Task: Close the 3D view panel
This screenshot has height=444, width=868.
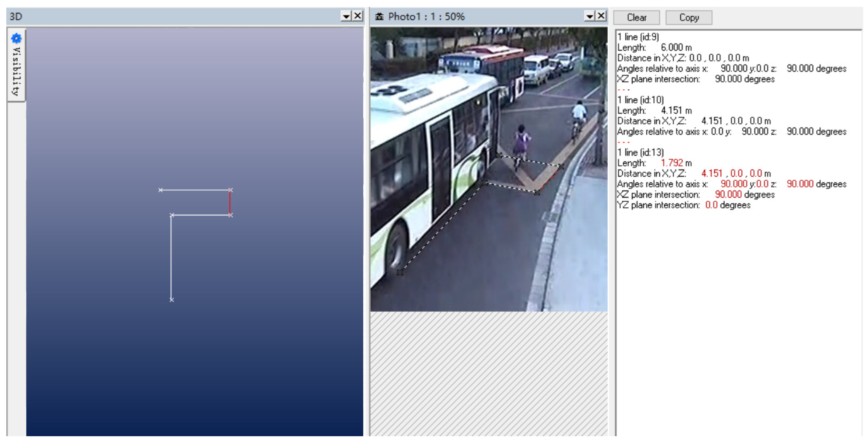Action: click(x=358, y=16)
